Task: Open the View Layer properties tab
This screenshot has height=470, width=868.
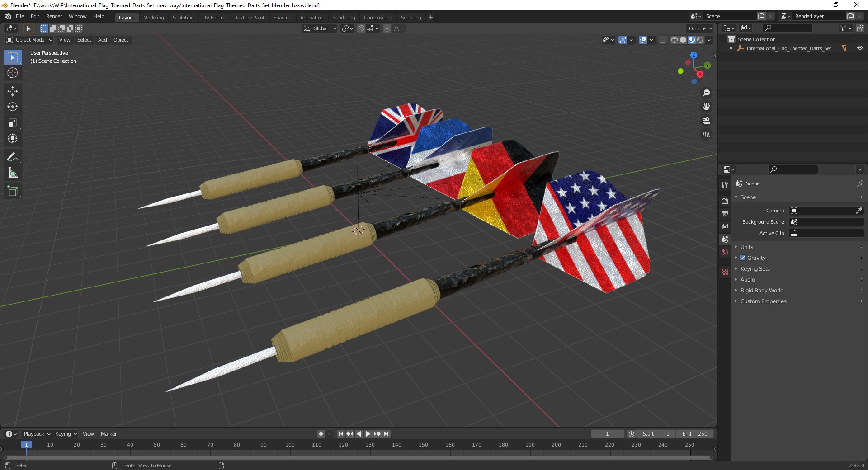Action: tap(725, 226)
